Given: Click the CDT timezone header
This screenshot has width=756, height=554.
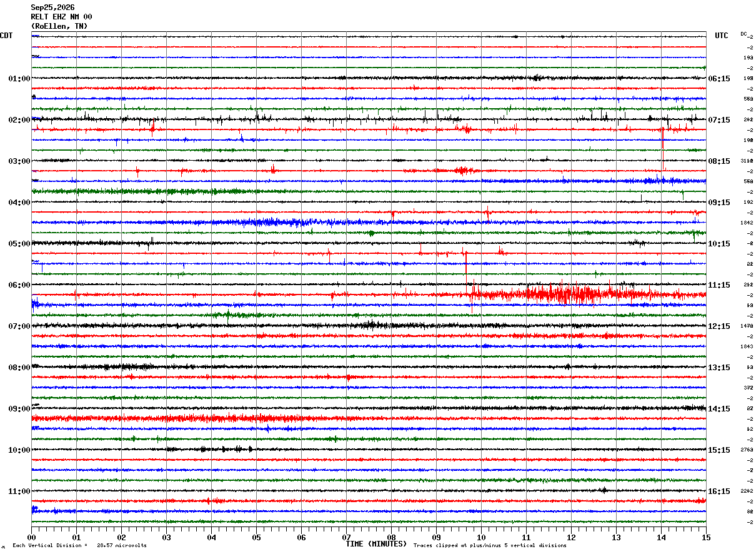Looking at the screenshot, I should click(x=6, y=36).
